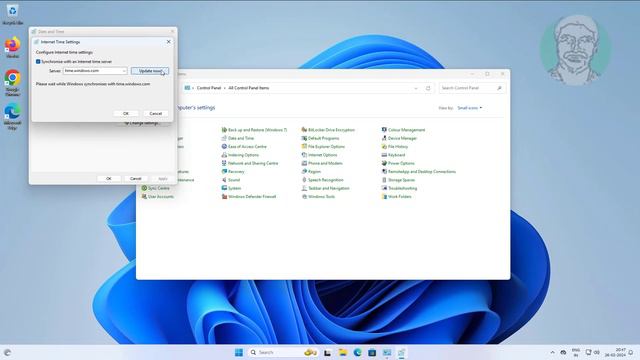This screenshot has width=640, height=360.
Task: Open Recovery in Control Panel
Action: pos(233,172)
